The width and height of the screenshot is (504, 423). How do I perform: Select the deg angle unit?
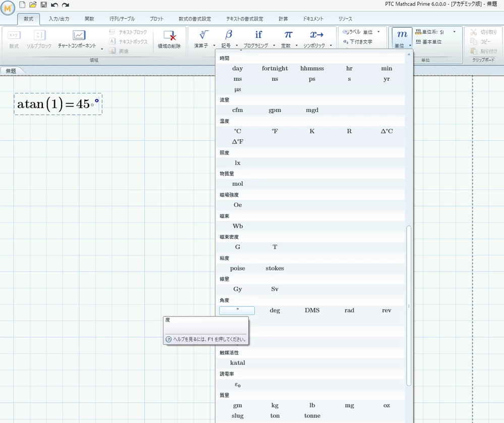[x=275, y=310]
